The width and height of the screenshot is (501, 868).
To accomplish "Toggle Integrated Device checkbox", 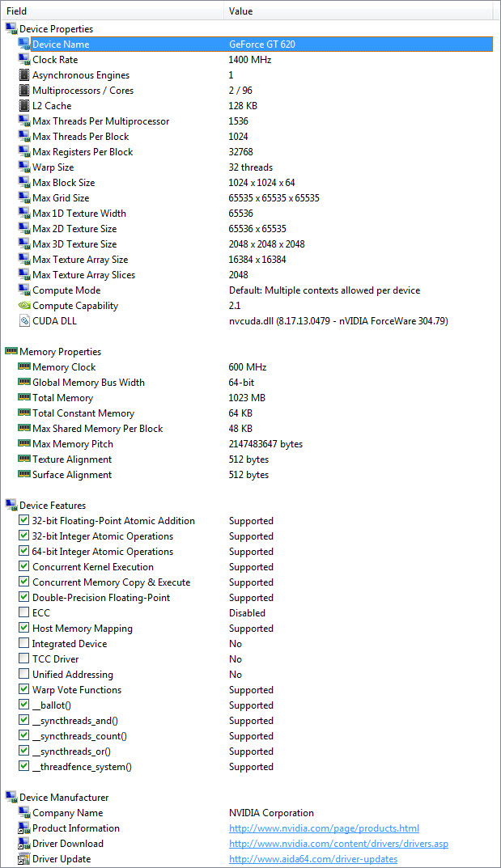I will (23, 643).
